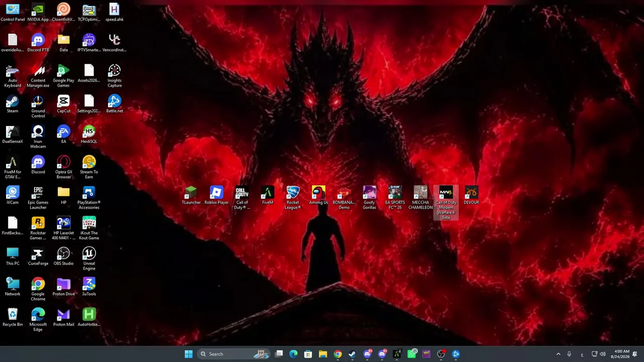Select the Ground Control desktop icon
Screen dimensions: 644x362
(38, 107)
